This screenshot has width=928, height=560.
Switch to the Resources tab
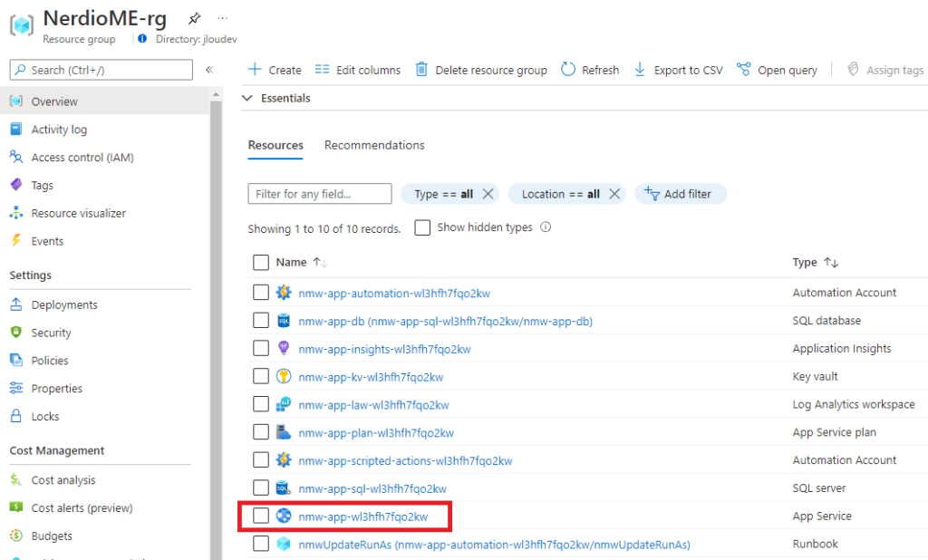tap(275, 145)
